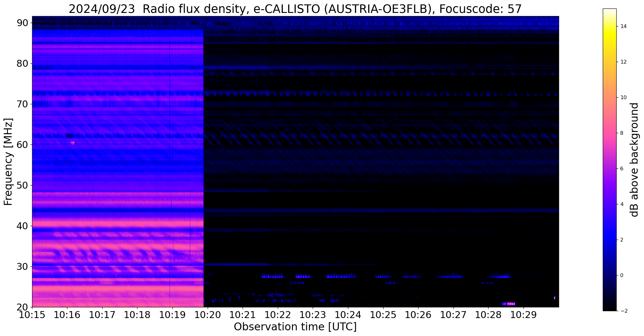Click the 10:17 time tick label
The width and height of the screenshot is (644, 336).
click(102, 315)
